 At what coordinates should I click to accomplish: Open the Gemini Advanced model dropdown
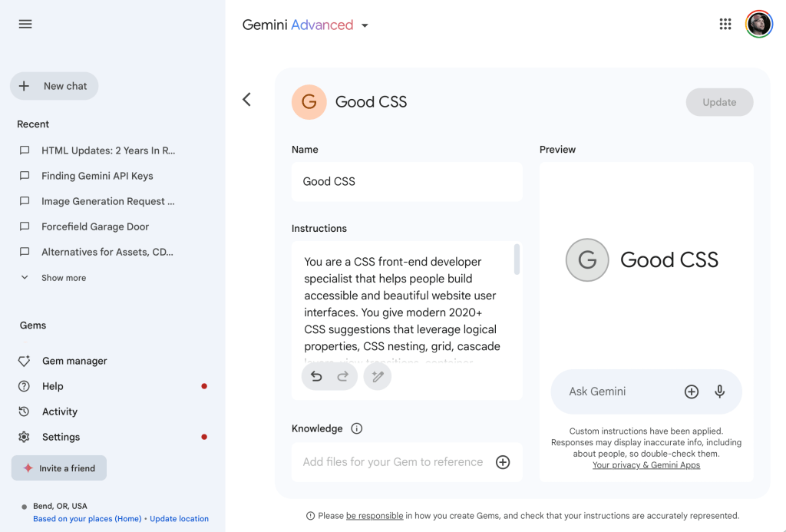click(365, 25)
